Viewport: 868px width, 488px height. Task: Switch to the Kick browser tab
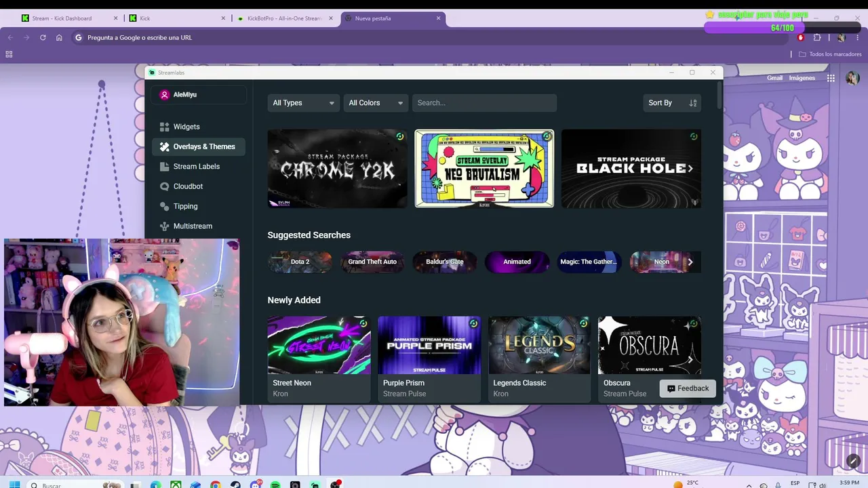tap(178, 18)
